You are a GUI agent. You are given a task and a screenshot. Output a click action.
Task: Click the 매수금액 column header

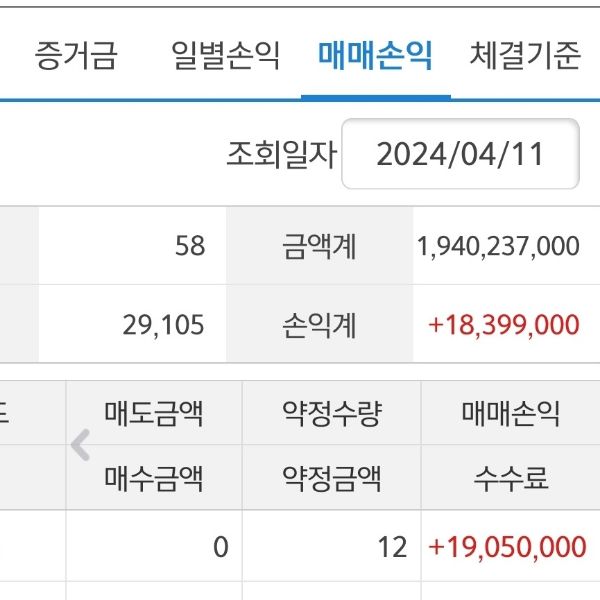point(154,478)
